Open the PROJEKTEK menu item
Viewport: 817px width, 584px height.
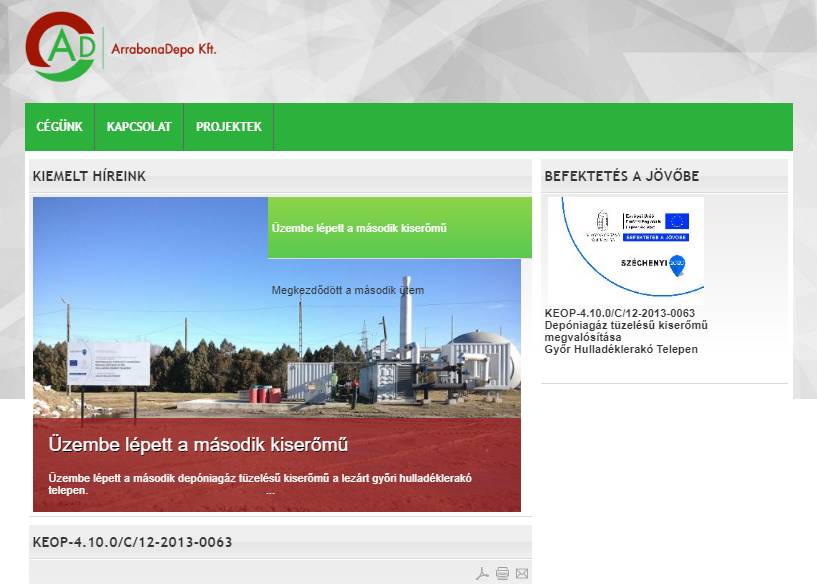coord(229,127)
